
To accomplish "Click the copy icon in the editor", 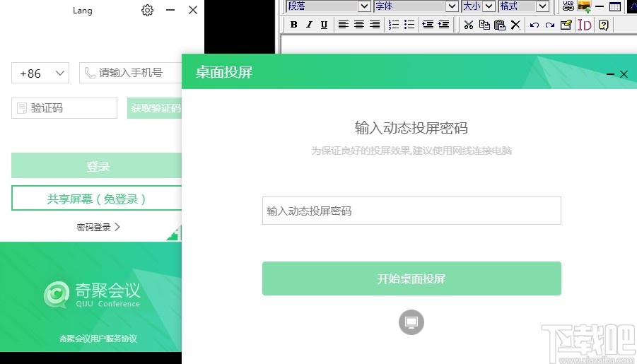I will 484,25.
